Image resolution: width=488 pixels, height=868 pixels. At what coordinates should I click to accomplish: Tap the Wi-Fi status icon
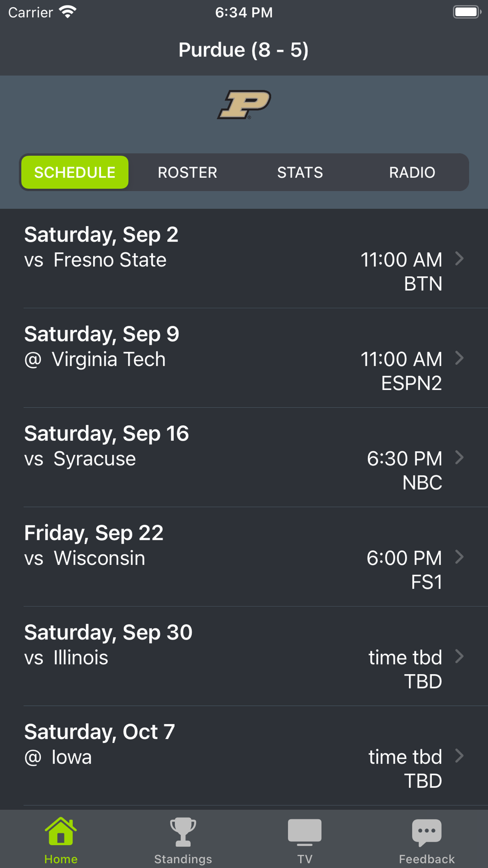pyautogui.click(x=68, y=12)
